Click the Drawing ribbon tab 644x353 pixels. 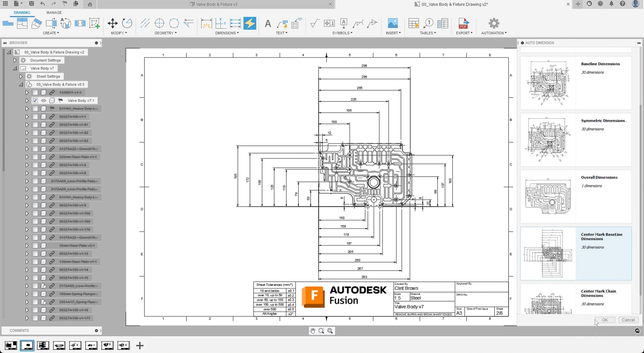pyautogui.click(x=22, y=13)
